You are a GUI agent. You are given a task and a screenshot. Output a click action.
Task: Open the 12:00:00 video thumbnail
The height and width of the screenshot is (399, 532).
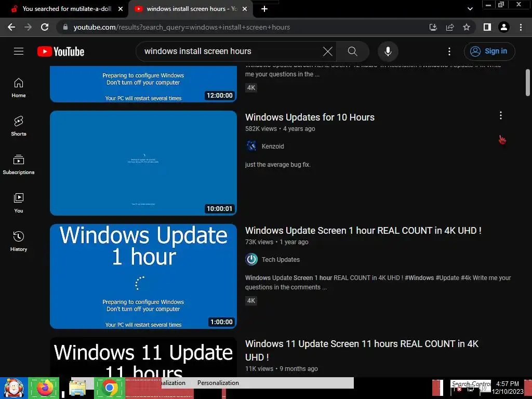click(143, 84)
